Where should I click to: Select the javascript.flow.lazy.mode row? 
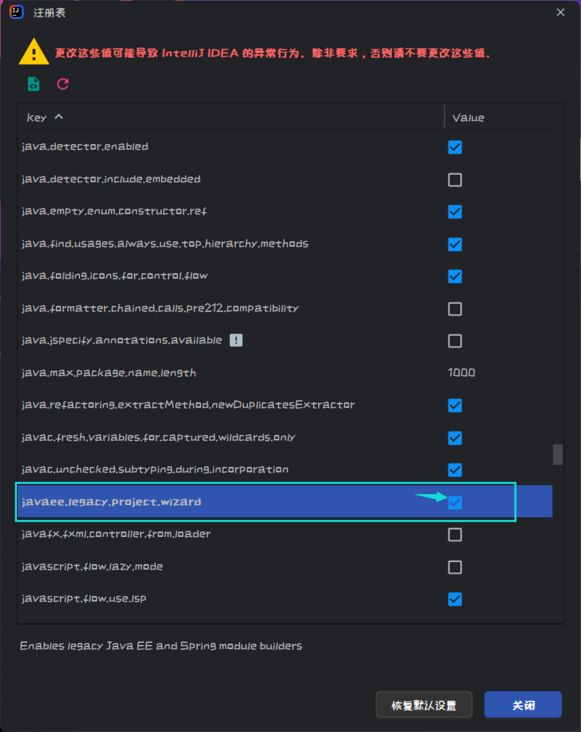point(285,567)
